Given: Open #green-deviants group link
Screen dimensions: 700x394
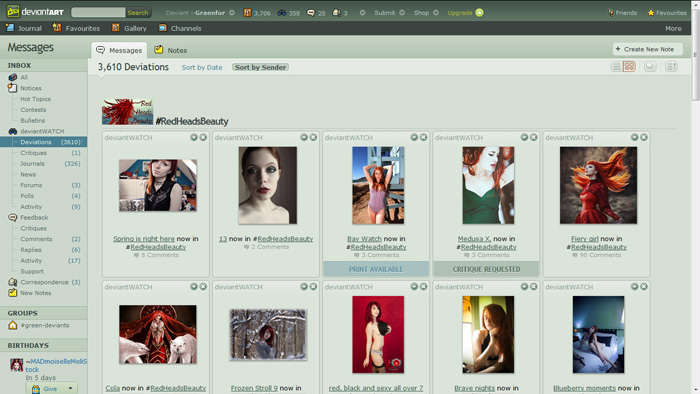Looking at the screenshot, I should pos(45,325).
